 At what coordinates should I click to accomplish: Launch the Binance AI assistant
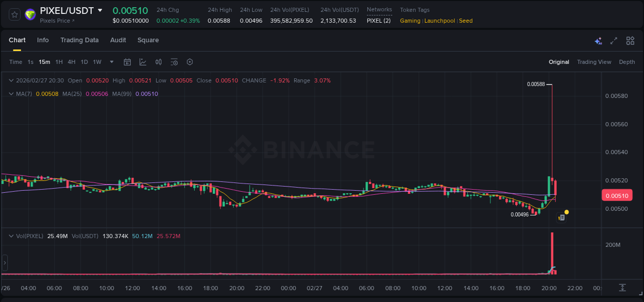point(598,40)
